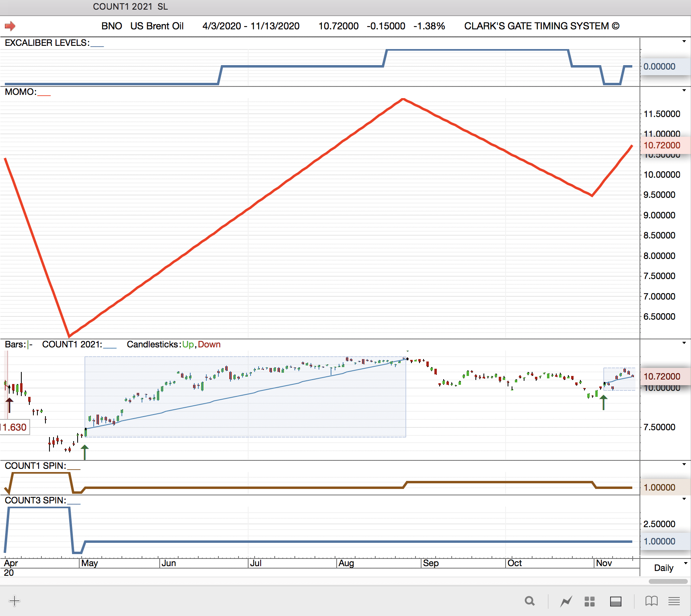Click the COUNT1 2021 indicator label in price pane
Viewport: 691px width, 616px height.
click(x=72, y=344)
